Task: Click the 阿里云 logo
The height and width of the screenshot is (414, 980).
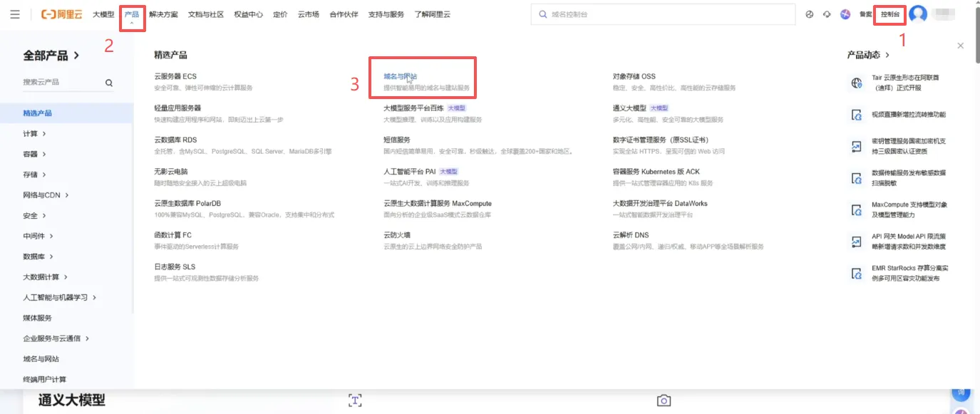Action: click(62, 14)
